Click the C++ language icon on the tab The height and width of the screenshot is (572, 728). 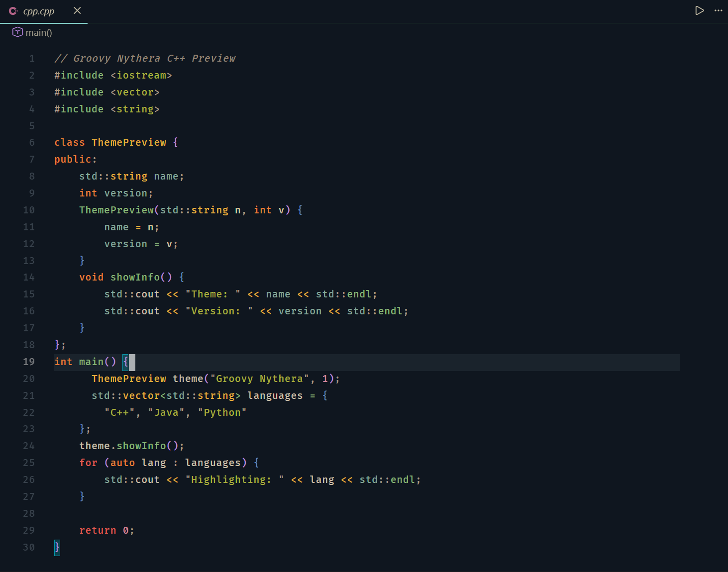click(13, 10)
